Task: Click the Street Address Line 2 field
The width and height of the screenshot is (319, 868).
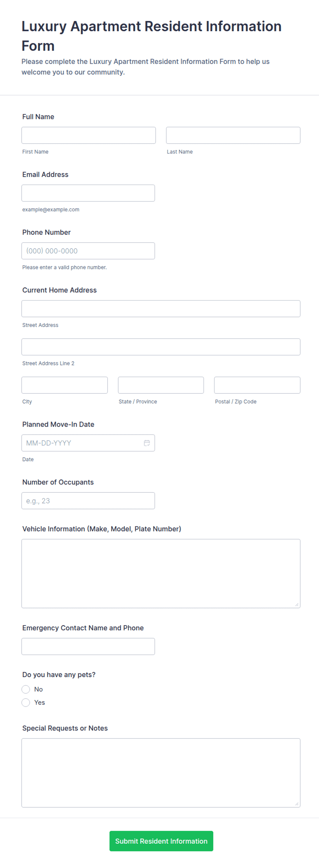Action: tap(161, 347)
